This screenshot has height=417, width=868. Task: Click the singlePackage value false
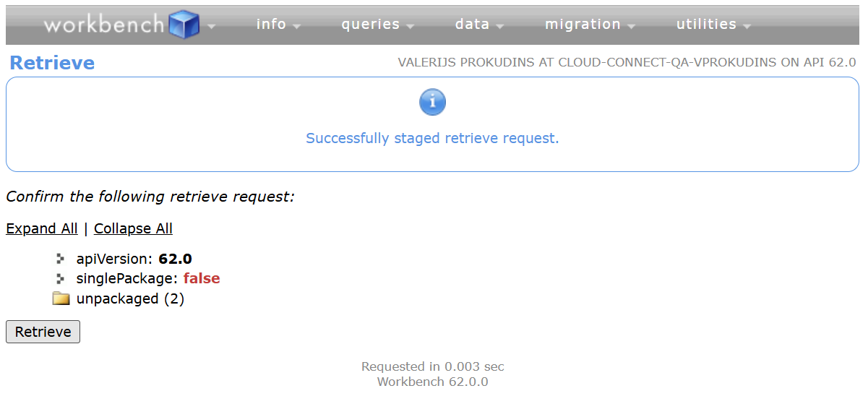(202, 278)
